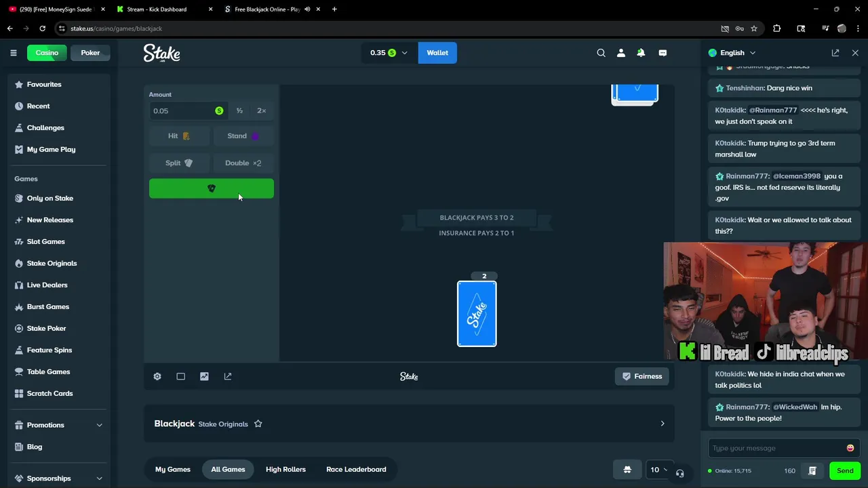Click the Hit button

pyautogui.click(x=179, y=136)
